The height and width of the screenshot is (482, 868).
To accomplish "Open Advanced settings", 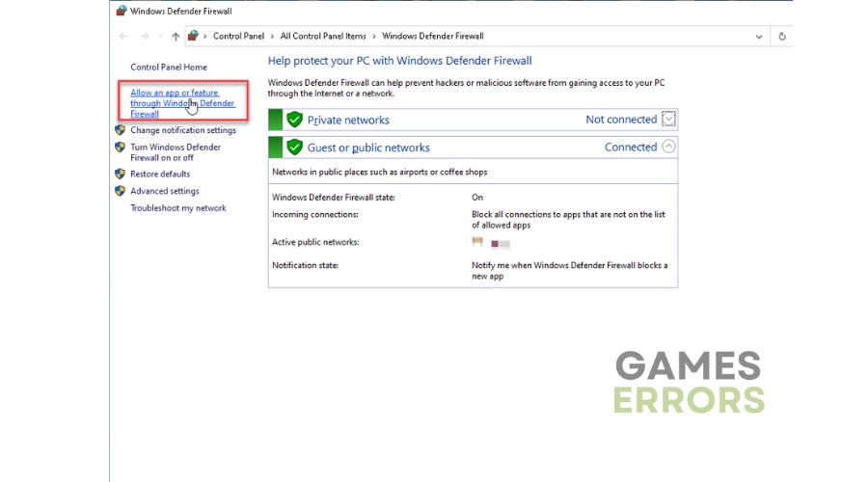I will pos(164,191).
